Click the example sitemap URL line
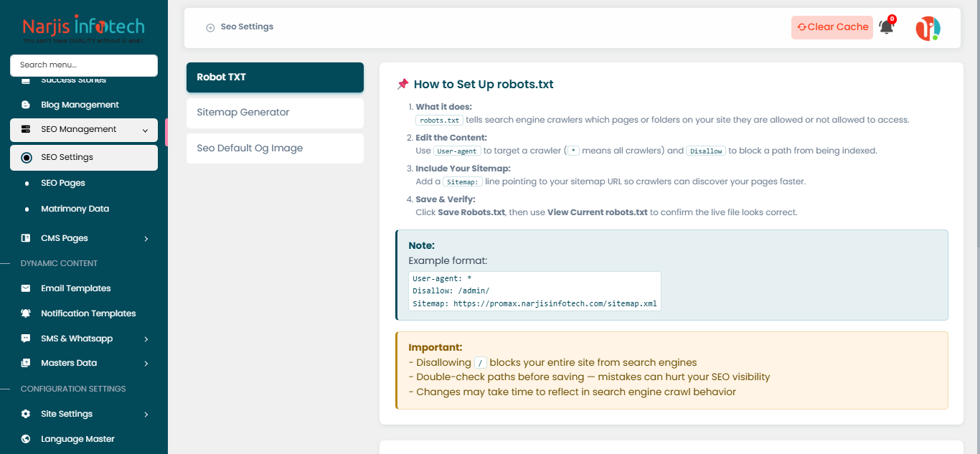Viewport: 980px width, 454px height. (x=534, y=303)
